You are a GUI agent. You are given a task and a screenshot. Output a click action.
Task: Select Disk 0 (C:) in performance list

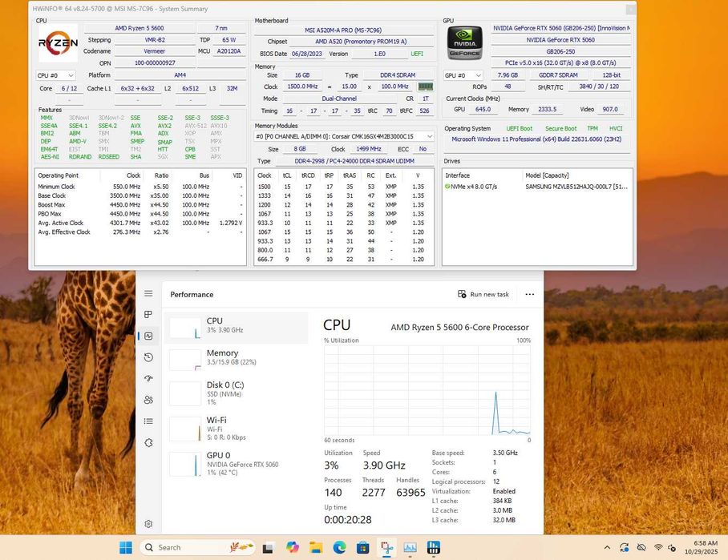237,393
